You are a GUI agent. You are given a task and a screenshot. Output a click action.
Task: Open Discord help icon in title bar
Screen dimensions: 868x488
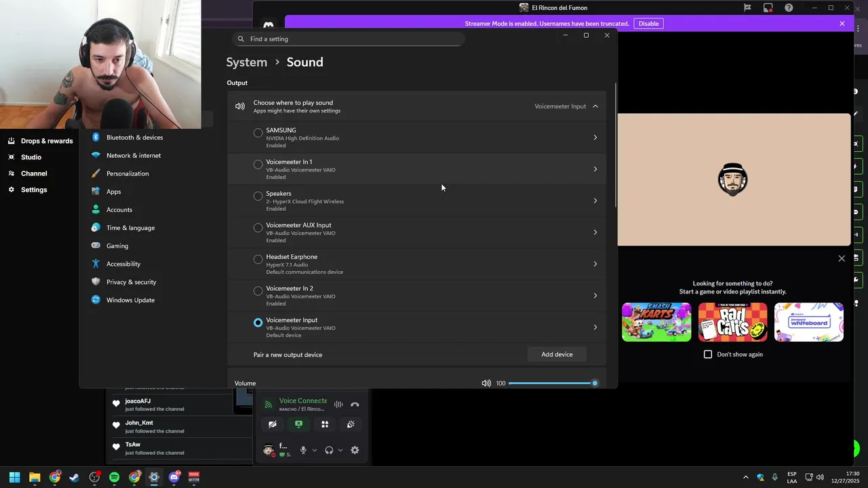[789, 8]
